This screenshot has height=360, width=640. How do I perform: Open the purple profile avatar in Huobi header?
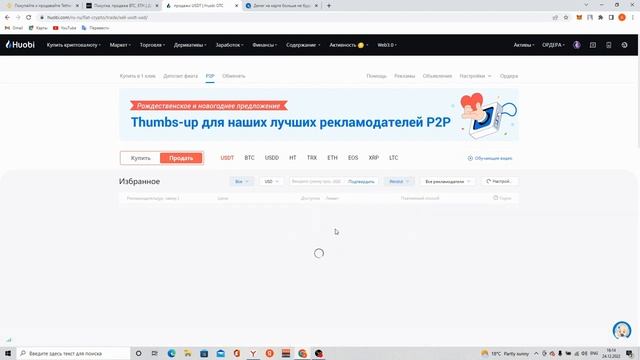pos(577,45)
